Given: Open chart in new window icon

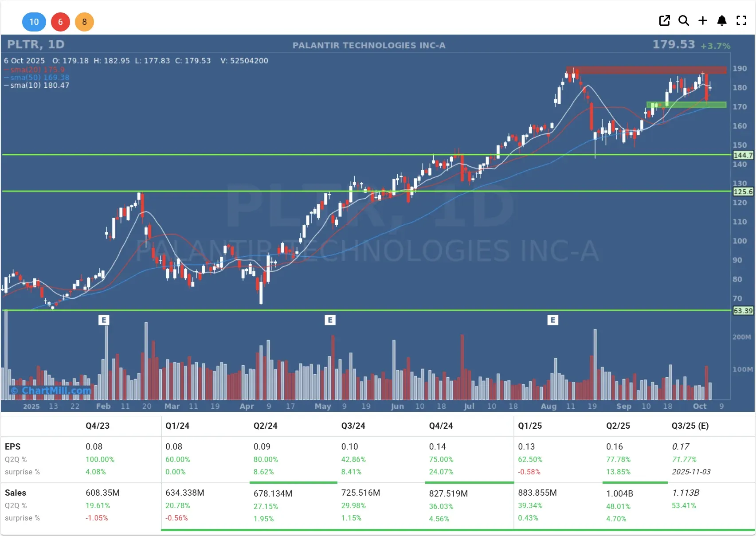Looking at the screenshot, I should pyautogui.click(x=664, y=21).
